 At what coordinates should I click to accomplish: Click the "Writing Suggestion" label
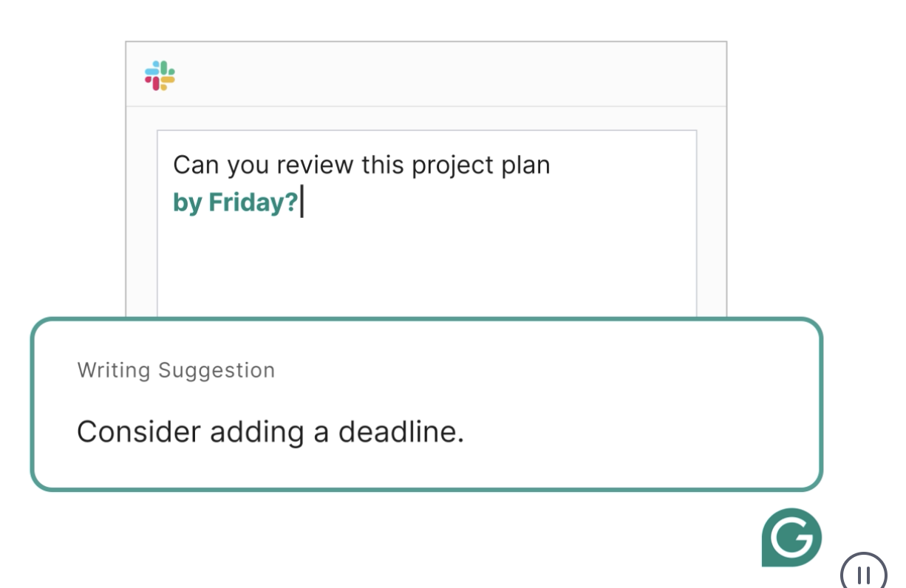click(x=176, y=370)
